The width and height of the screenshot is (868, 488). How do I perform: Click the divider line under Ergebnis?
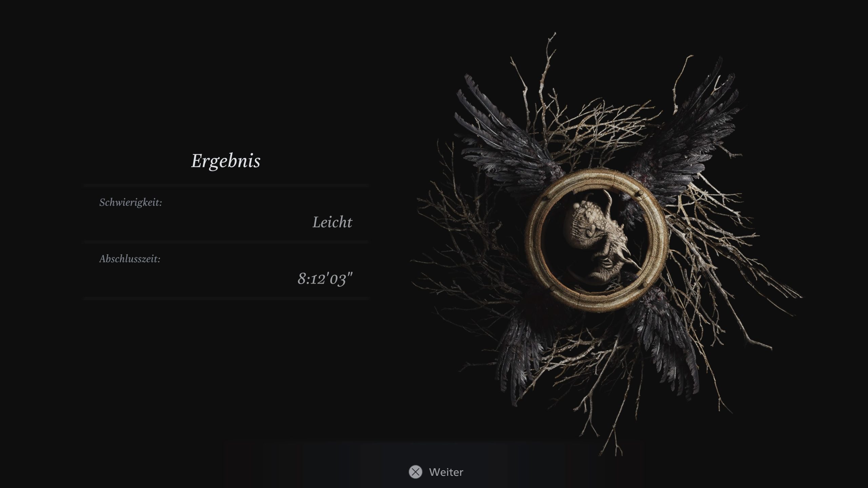226,185
